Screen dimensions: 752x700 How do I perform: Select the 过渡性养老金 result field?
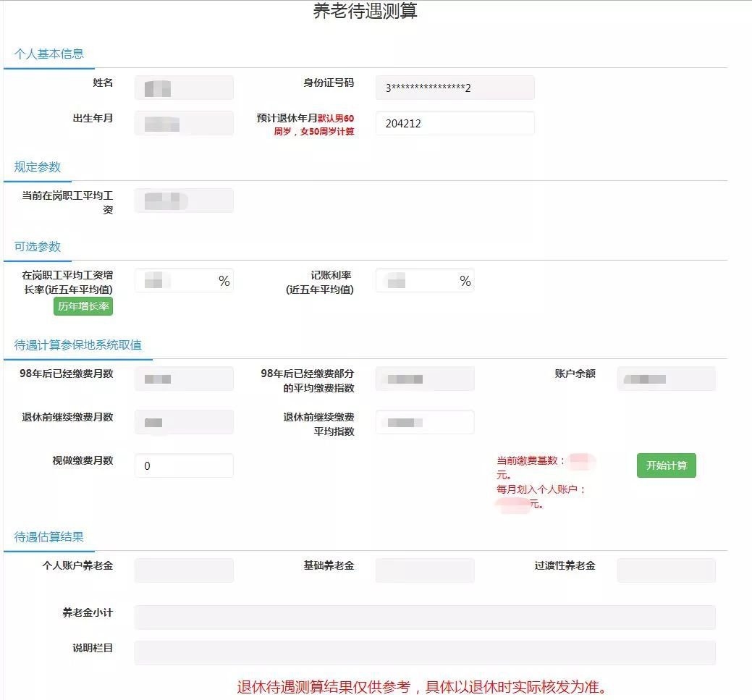tap(667, 570)
